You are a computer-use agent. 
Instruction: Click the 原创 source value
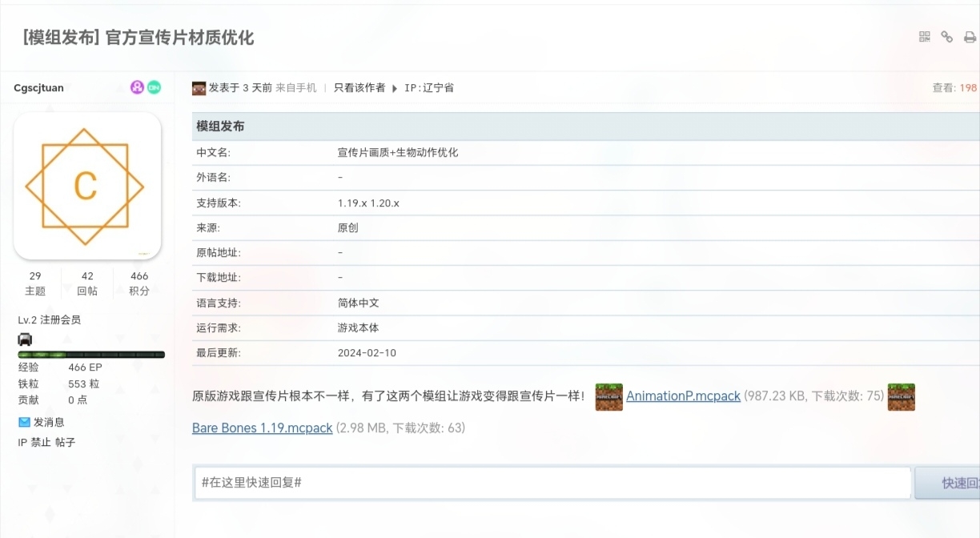pyautogui.click(x=348, y=227)
